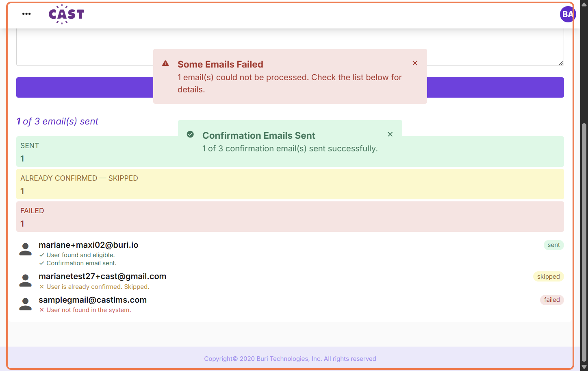
Task: Click the green success checkmark icon
Action: [x=190, y=134]
